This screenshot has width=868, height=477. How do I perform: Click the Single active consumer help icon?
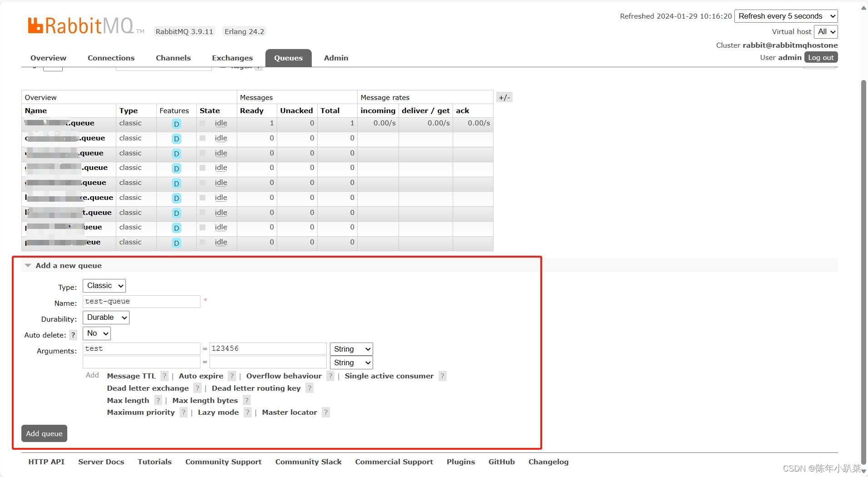pyautogui.click(x=443, y=376)
